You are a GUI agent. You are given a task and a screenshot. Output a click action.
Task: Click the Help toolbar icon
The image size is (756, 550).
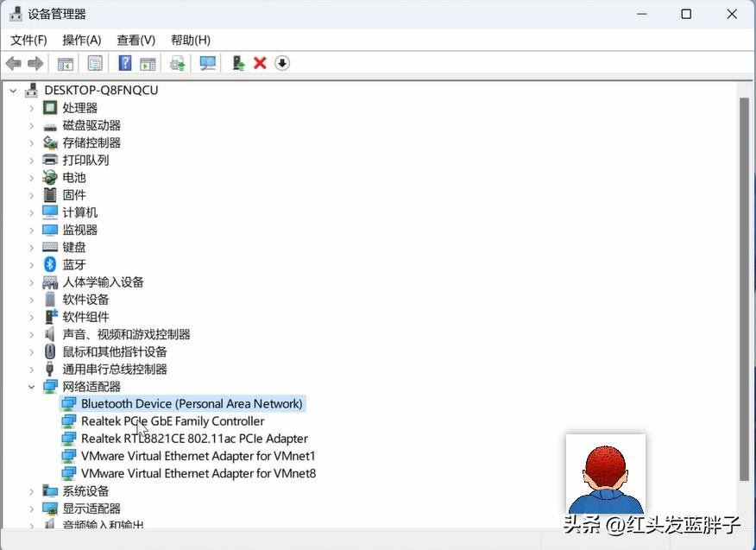(x=121, y=62)
